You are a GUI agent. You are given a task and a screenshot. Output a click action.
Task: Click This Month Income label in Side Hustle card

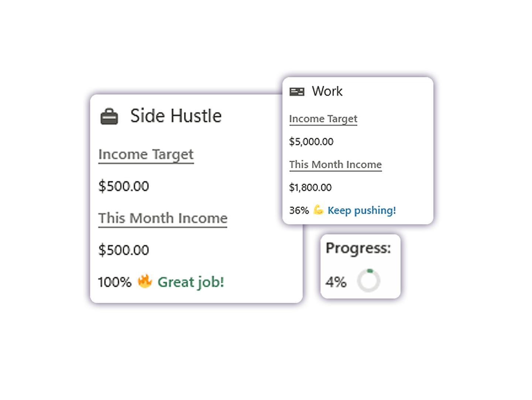click(x=162, y=218)
